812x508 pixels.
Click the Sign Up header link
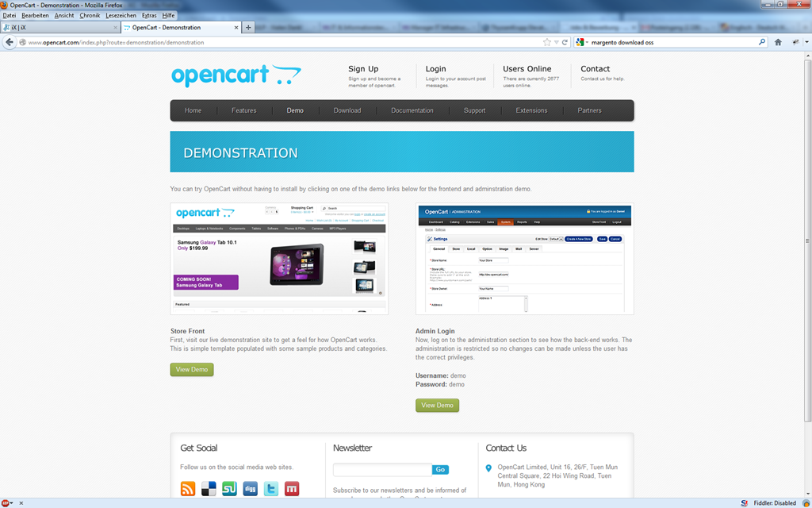363,69
